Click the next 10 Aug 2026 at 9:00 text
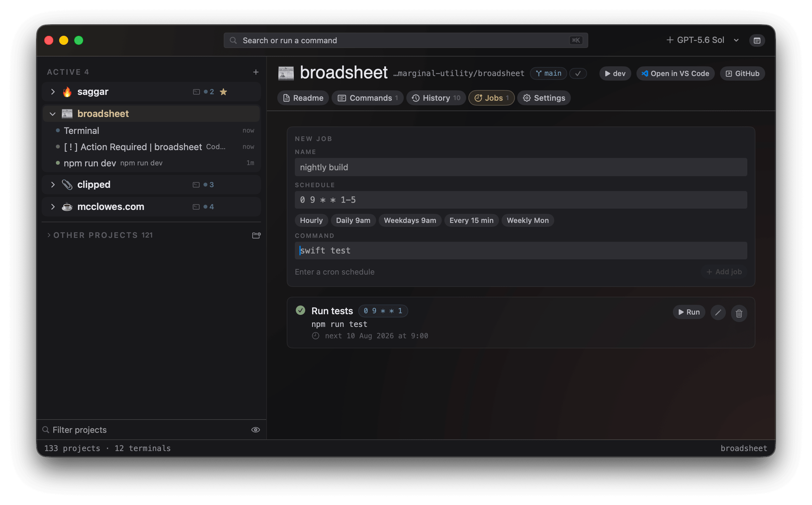The width and height of the screenshot is (812, 505). (376, 336)
